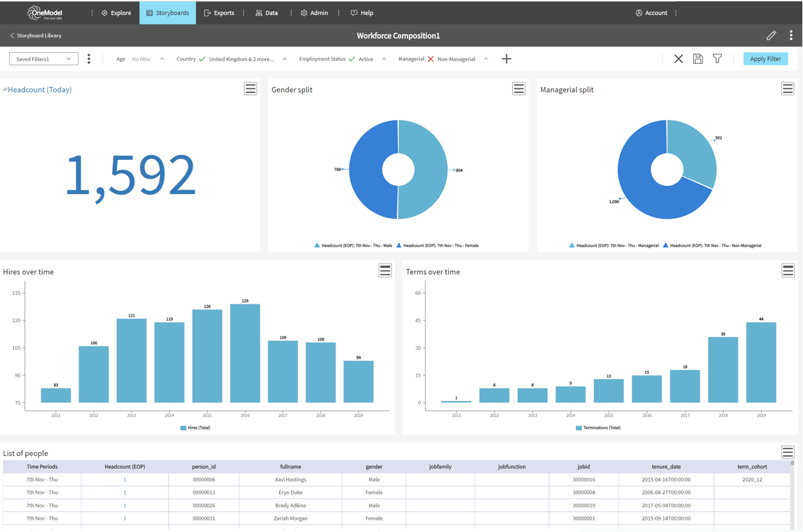Open the Gender split tile menu icon
This screenshot has width=803, height=532.
pyautogui.click(x=519, y=89)
